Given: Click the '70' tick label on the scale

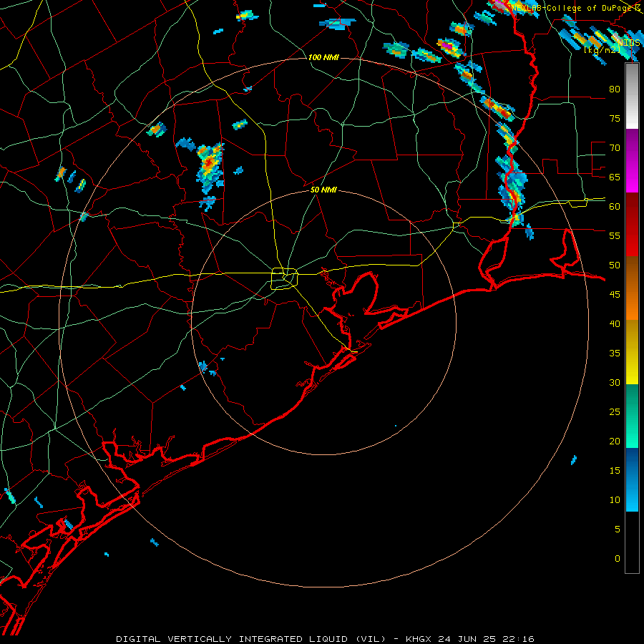Looking at the screenshot, I should pyautogui.click(x=615, y=148).
